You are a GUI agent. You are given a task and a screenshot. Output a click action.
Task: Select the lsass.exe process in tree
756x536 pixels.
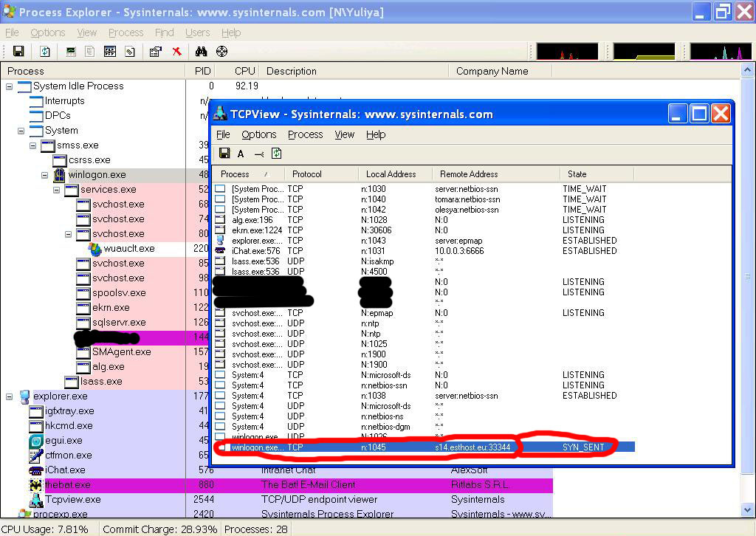100,382
